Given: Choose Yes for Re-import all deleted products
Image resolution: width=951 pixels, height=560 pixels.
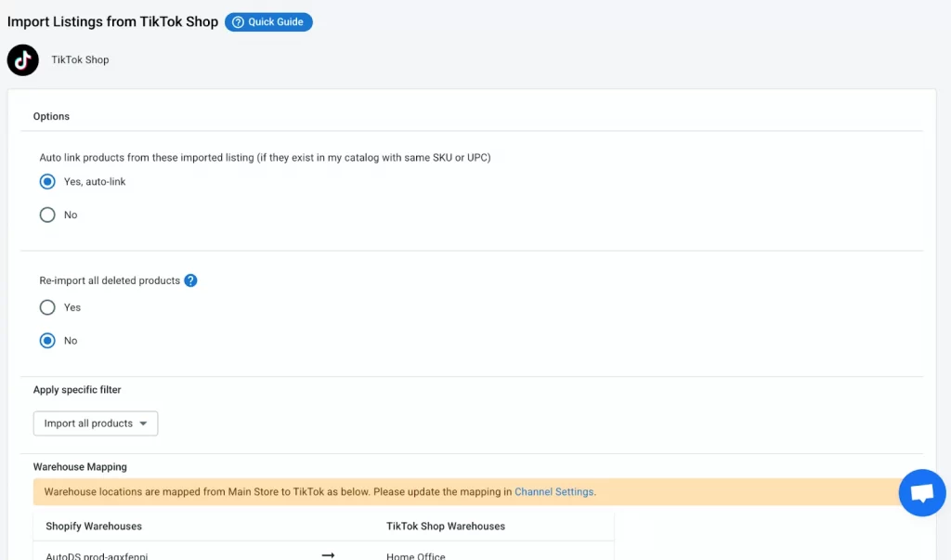Looking at the screenshot, I should [47, 307].
